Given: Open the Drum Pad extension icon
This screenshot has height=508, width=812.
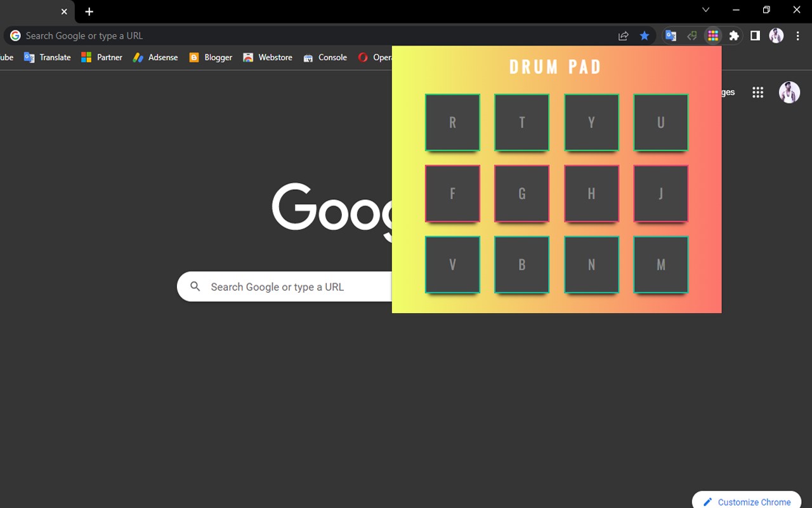Looking at the screenshot, I should tap(713, 36).
